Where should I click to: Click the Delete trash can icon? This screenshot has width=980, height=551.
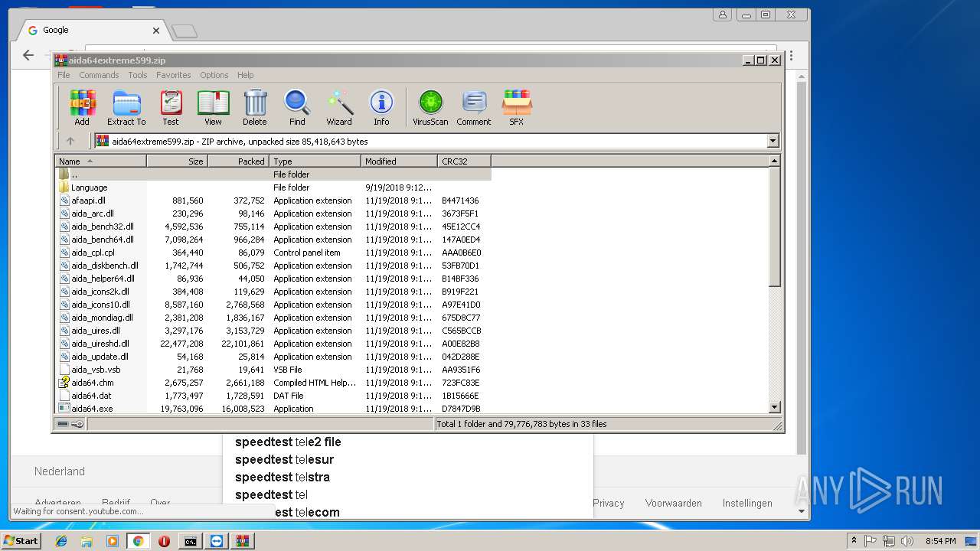[255, 108]
